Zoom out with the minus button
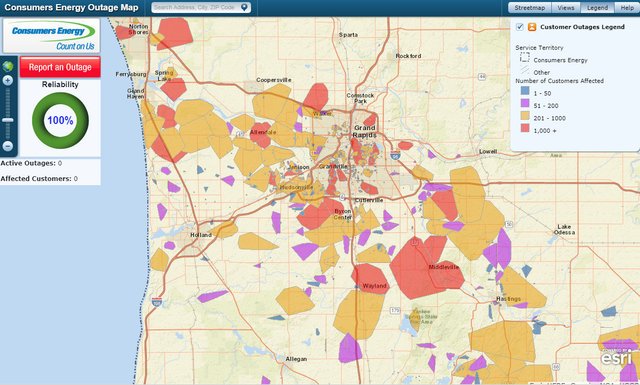This screenshot has height=385, width=640. click(x=8, y=146)
